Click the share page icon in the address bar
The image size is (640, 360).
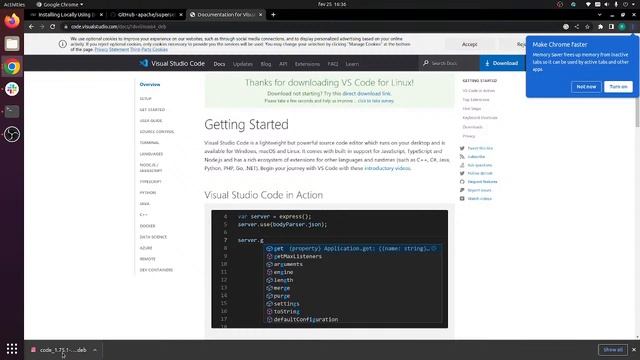pos(577,27)
